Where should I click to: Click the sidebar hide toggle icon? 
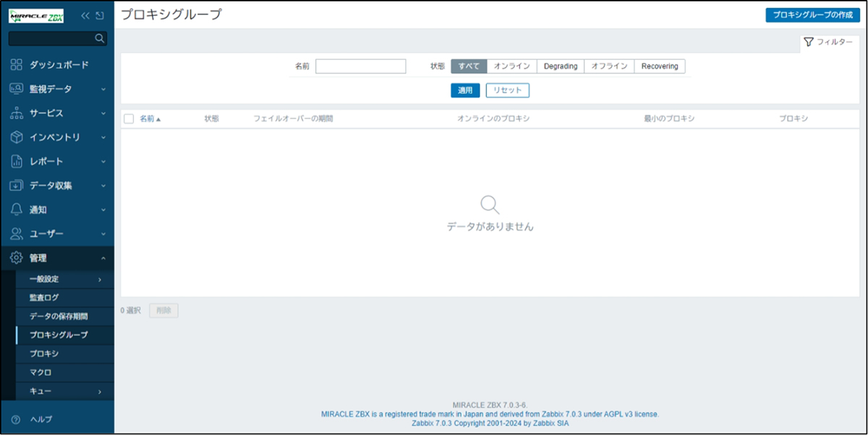[99, 16]
